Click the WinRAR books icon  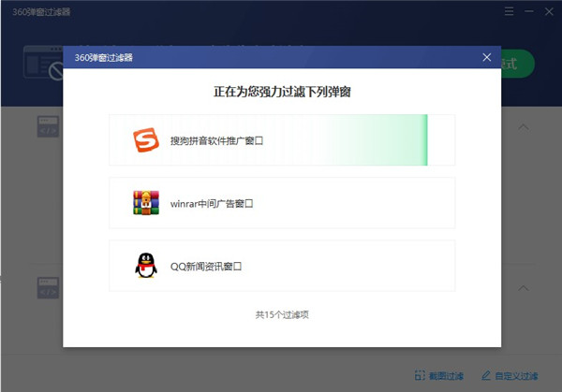click(x=146, y=203)
